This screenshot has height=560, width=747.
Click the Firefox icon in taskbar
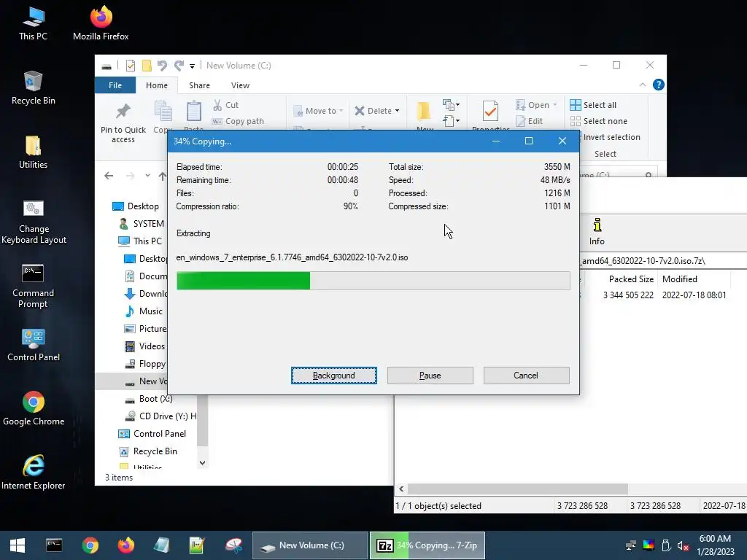[x=125, y=545]
